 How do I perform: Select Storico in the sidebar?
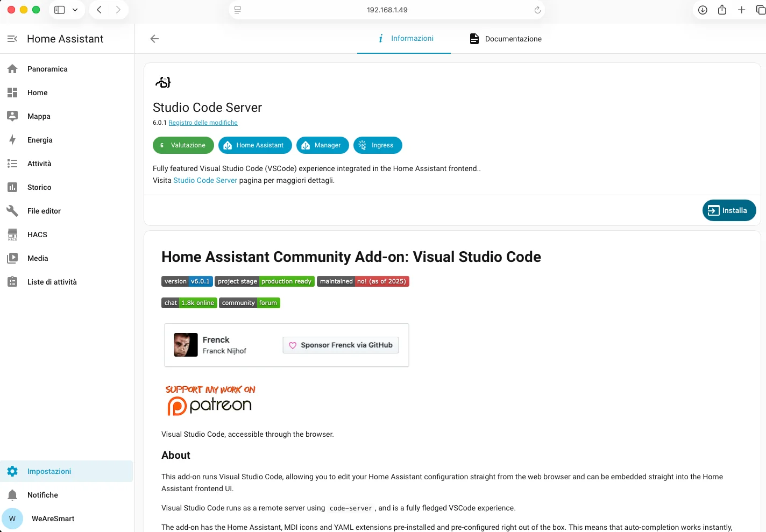(x=39, y=187)
